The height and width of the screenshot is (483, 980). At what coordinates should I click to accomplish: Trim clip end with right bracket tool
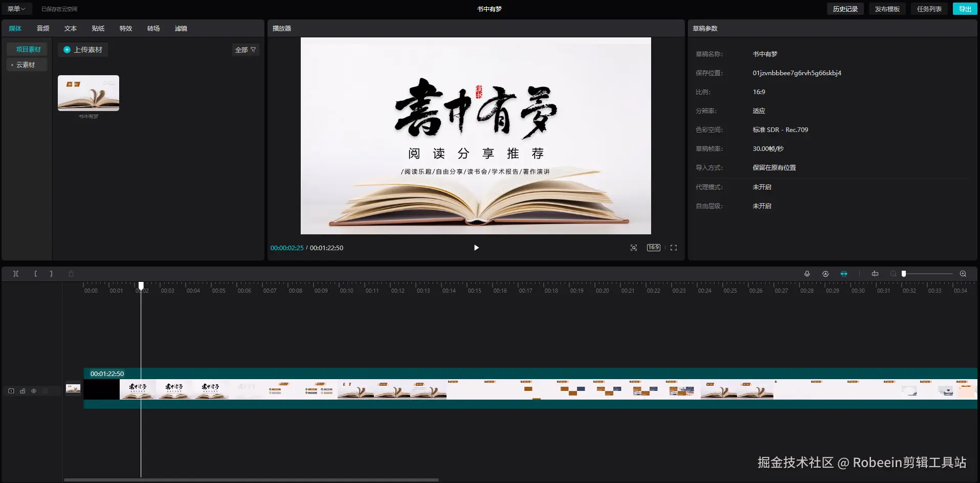click(51, 274)
